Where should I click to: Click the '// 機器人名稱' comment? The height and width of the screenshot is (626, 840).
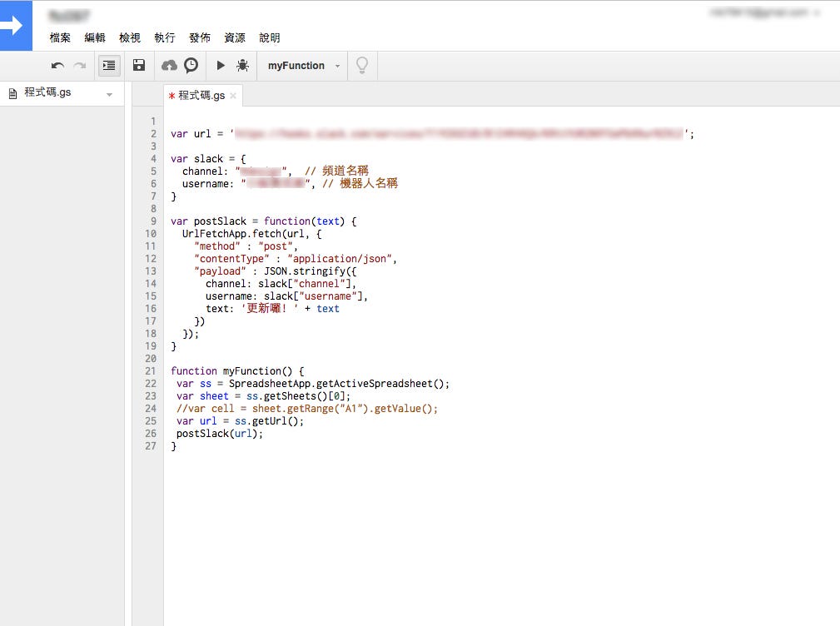pyautogui.click(x=360, y=183)
